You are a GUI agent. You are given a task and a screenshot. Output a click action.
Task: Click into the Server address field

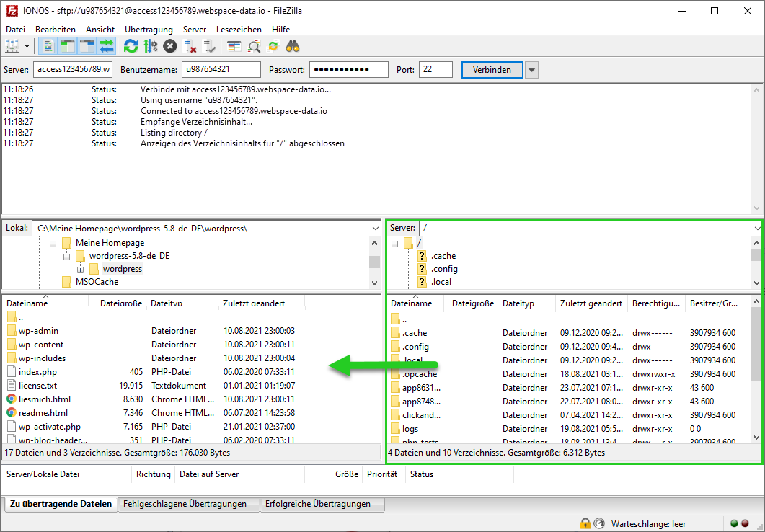73,69
